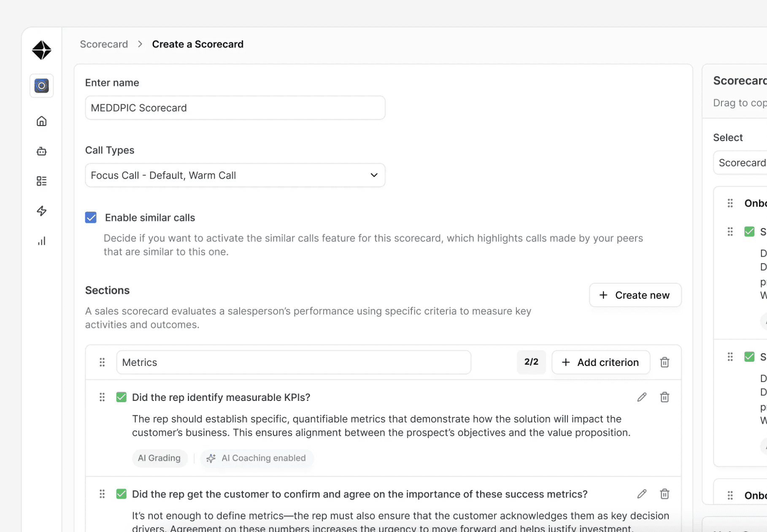Viewport: 767px width, 532px height.
Task: Open the dashboard list icon in the sidebar
Action: pyautogui.click(x=41, y=181)
